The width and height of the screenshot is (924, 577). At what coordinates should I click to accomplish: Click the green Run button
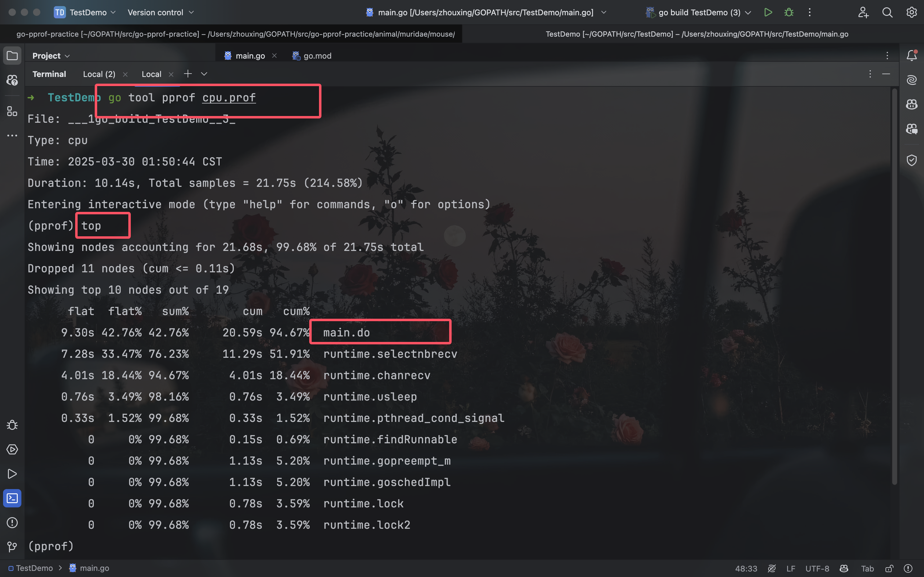tap(768, 12)
